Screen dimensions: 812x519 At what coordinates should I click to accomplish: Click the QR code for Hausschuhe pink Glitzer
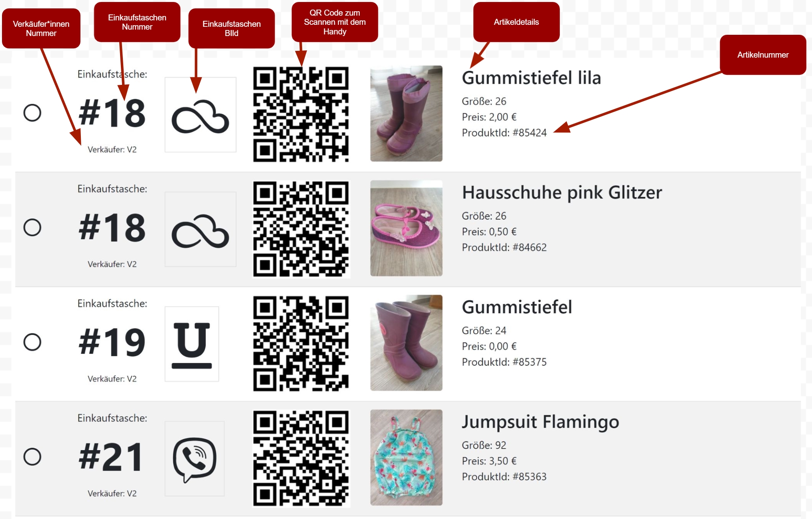301,229
